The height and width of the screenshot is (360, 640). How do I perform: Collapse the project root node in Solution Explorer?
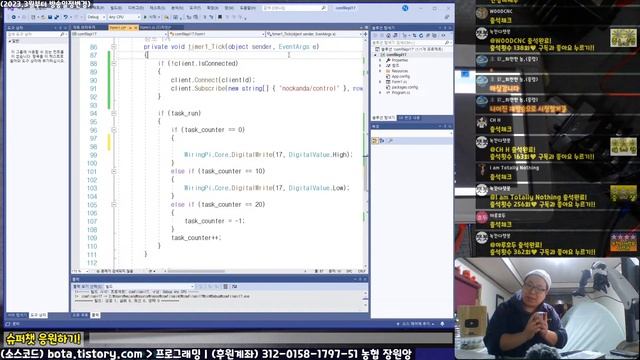click(376, 55)
